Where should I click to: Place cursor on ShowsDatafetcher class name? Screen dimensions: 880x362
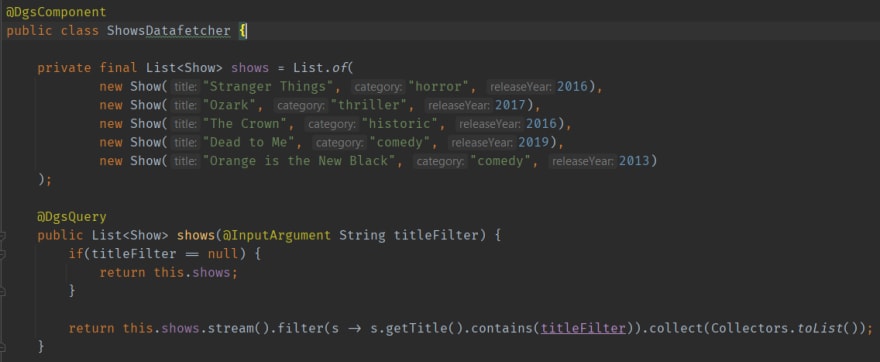click(168, 30)
